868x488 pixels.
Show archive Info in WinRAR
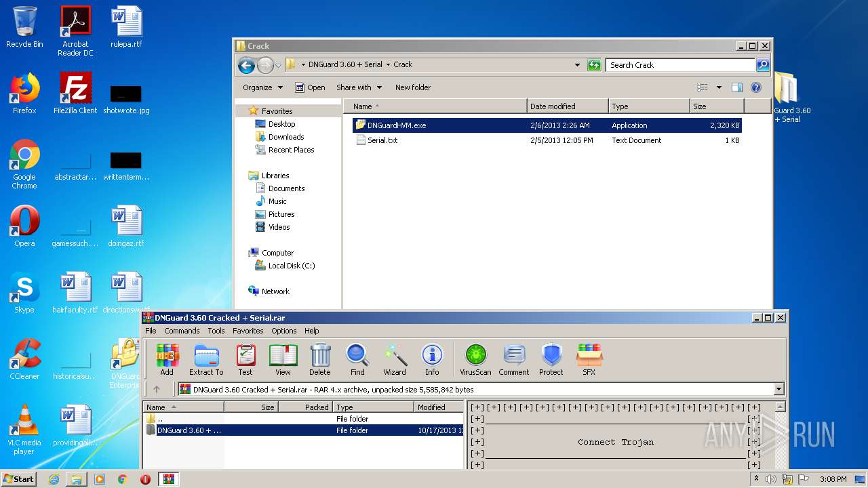(x=432, y=359)
